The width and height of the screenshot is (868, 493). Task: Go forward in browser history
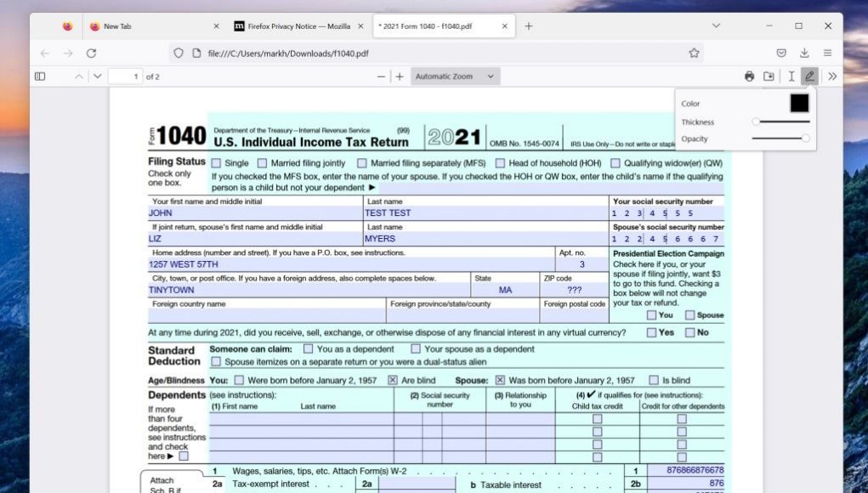click(x=68, y=53)
